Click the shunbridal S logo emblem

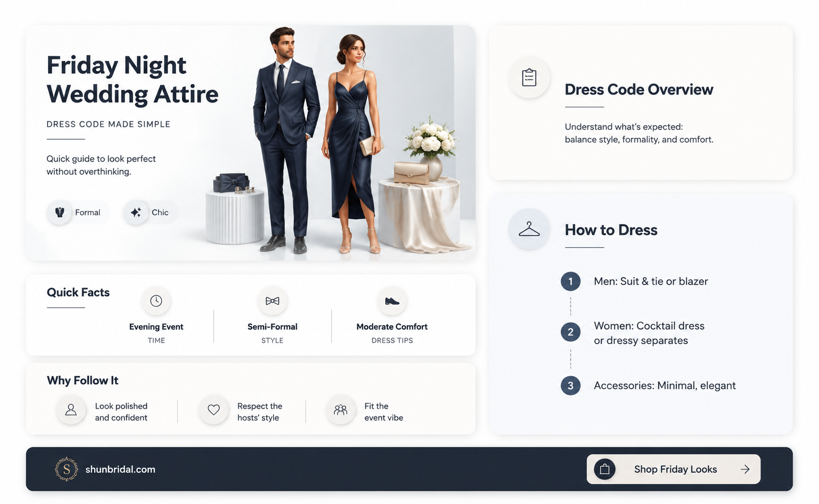(x=67, y=469)
